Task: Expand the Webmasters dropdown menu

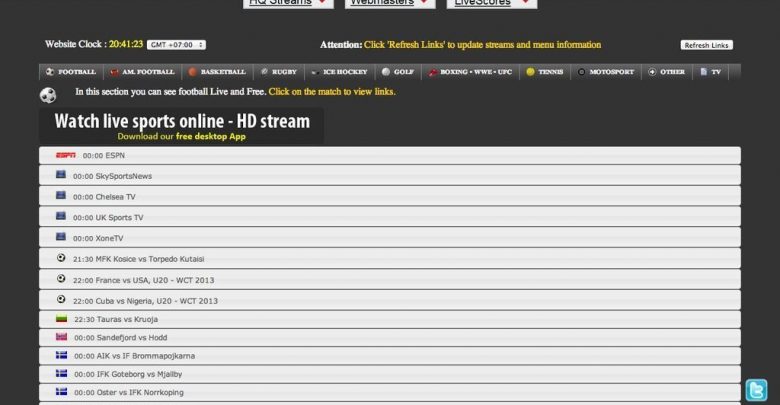Action: pos(390,3)
